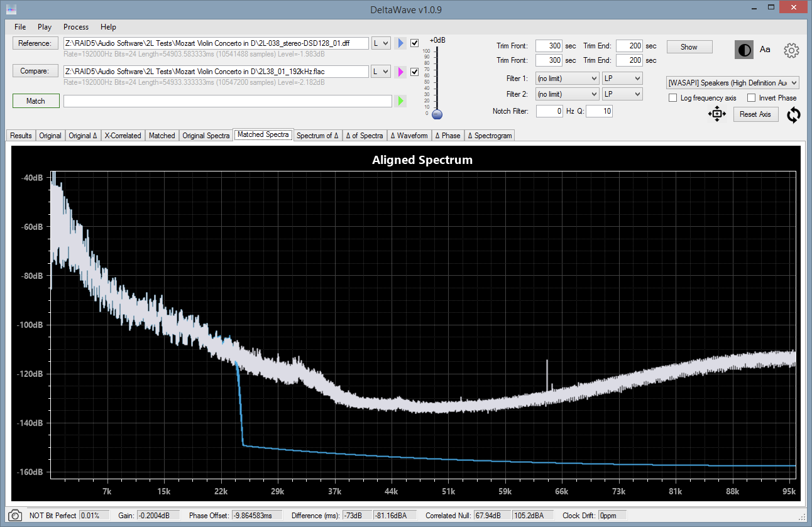Screen dimensions: 812x527
Task: Open the Process menu
Action: click(x=76, y=27)
